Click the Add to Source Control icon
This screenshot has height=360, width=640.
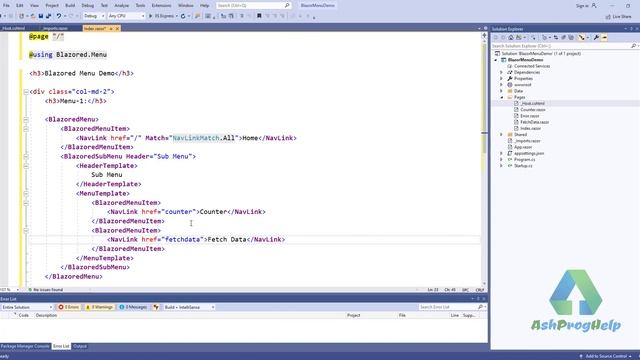pyautogui.click(x=581, y=356)
